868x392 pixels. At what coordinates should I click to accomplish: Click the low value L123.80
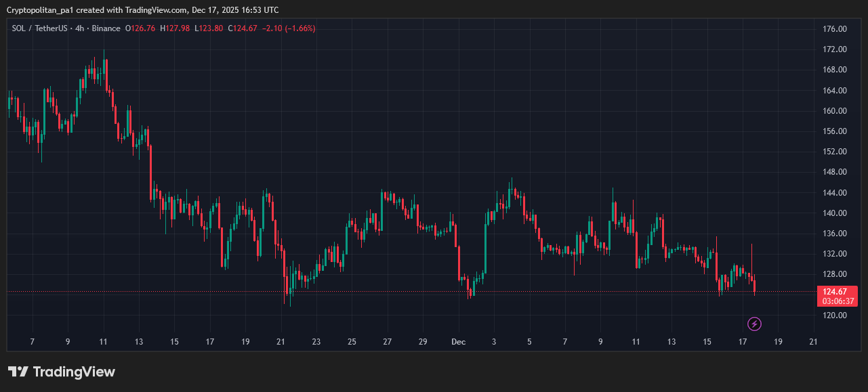[x=209, y=28]
